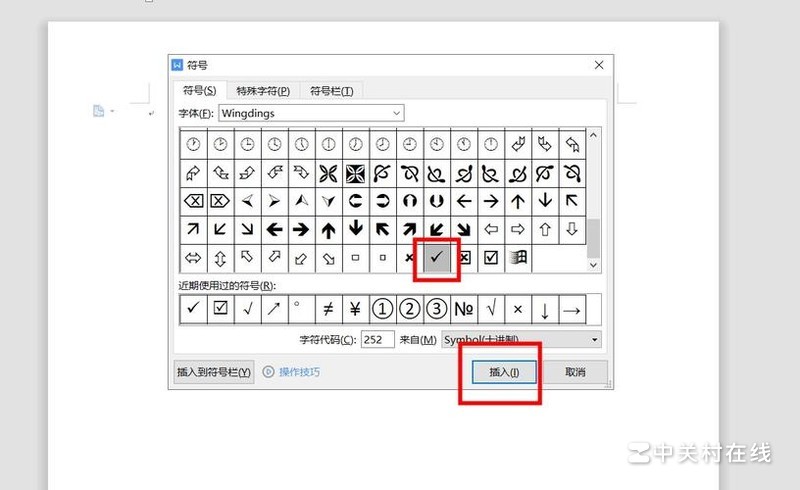Select the yen sign in recent symbols
800x490 pixels.
[355, 309]
